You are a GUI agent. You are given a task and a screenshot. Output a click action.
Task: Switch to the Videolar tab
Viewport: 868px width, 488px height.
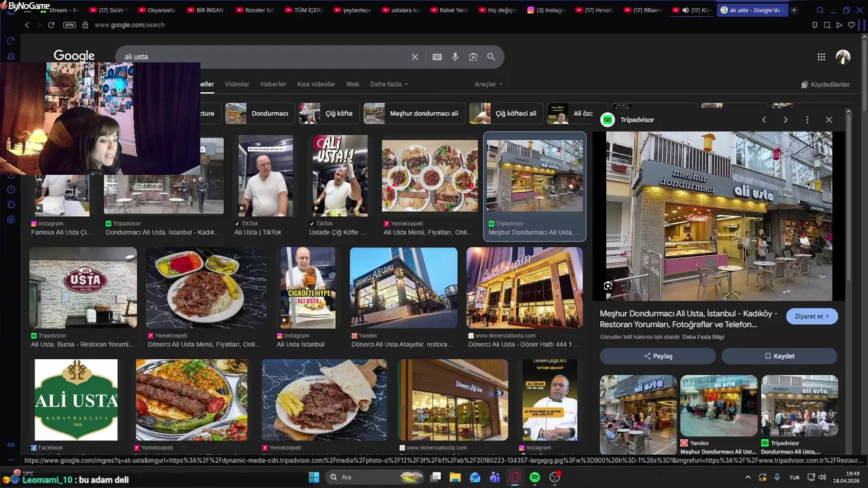click(x=237, y=84)
